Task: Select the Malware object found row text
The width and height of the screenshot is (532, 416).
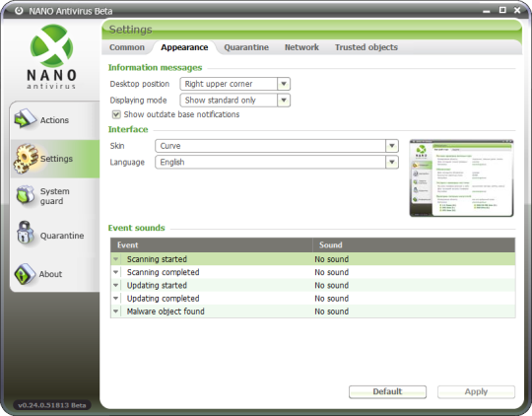Action: [166, 312]
